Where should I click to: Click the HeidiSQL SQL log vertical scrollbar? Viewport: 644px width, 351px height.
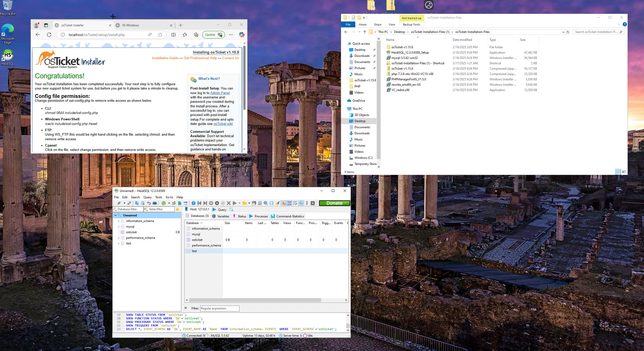point(348,326)
